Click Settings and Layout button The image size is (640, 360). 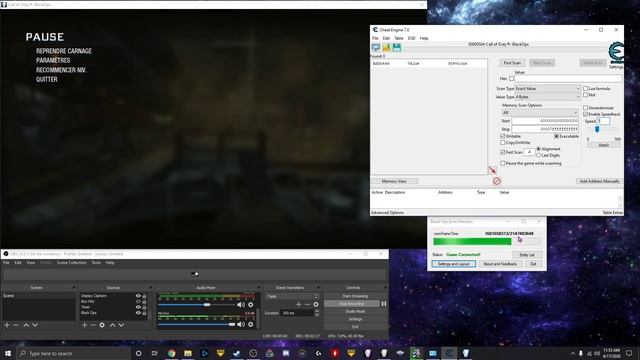click(453, 264)
